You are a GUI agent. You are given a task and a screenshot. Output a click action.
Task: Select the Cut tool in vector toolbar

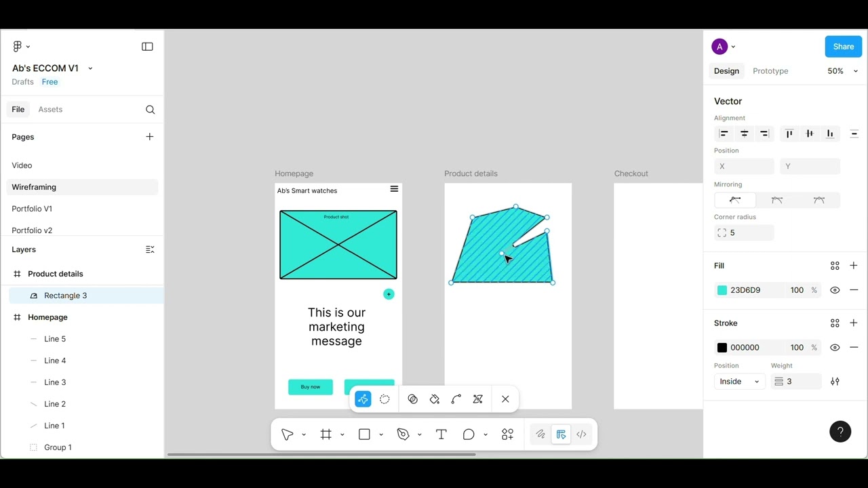478,399
